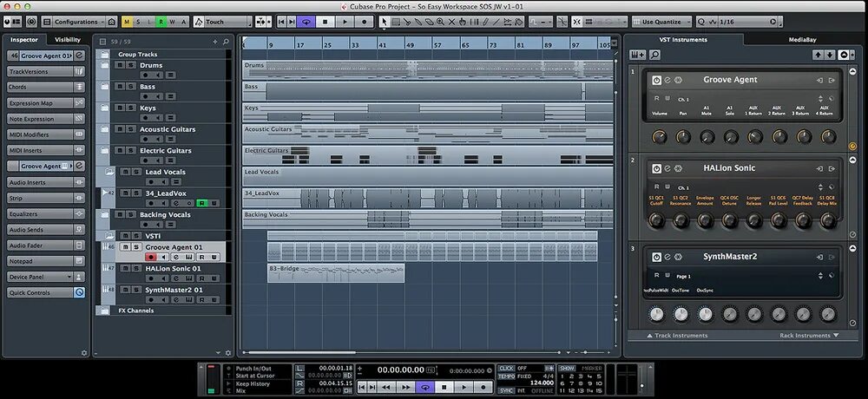Edit the Groove Agent instrument (e icon)

click(667, 81)
